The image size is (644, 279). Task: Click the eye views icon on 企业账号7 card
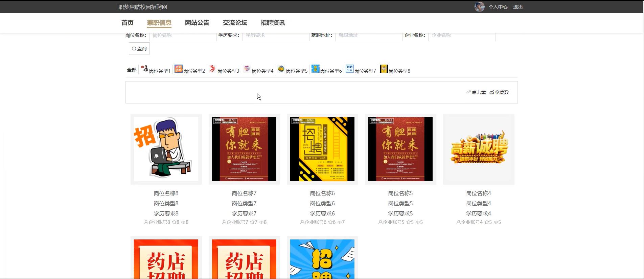(x=261, y=222)
